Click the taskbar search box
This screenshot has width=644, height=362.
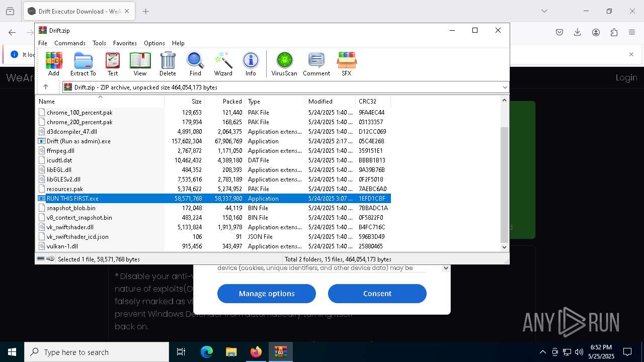[97, 352]
